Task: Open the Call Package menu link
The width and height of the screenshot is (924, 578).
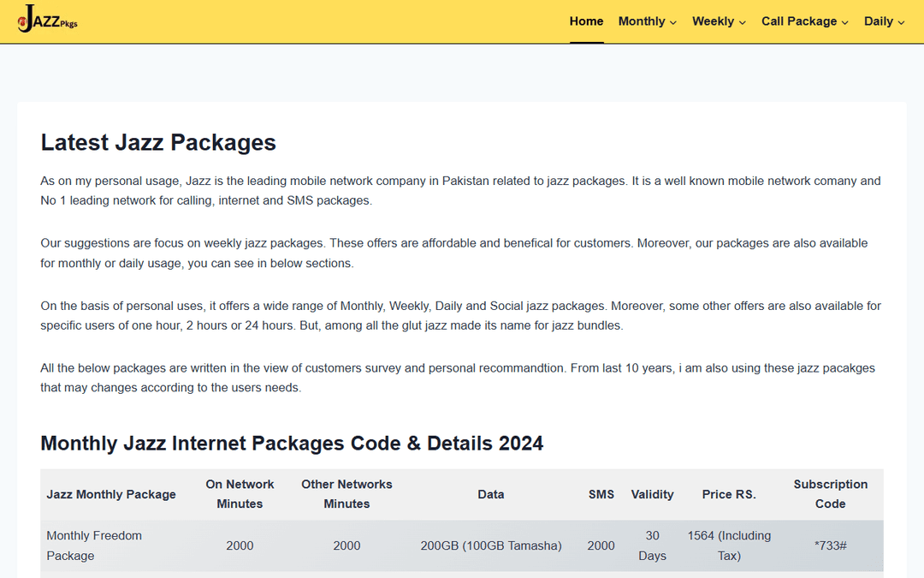Action: point(799,21)
